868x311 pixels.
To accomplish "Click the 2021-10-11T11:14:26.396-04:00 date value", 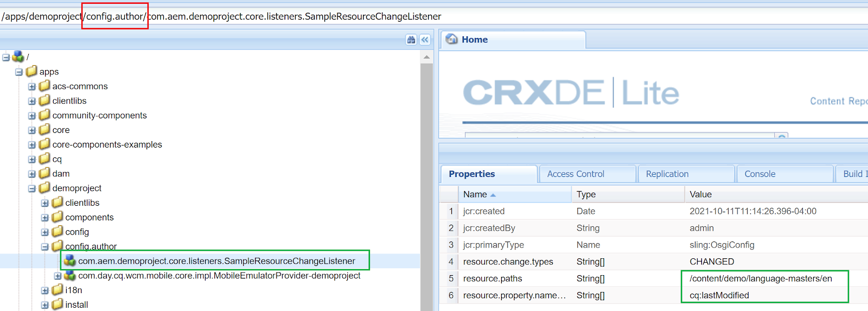I will (753, 211).
